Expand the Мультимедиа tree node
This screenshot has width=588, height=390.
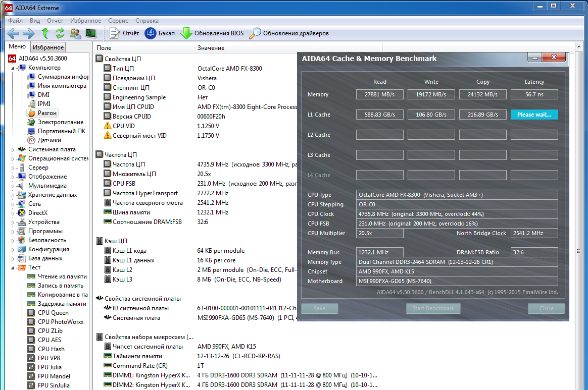pyautogui.click(x=13, y=186)
